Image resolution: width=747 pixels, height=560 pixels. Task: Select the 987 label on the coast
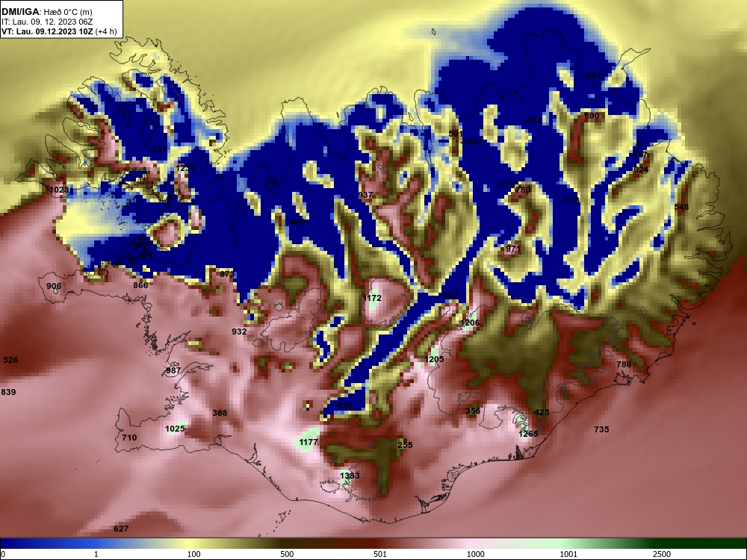pyautogui.click(x=173, y=370)
